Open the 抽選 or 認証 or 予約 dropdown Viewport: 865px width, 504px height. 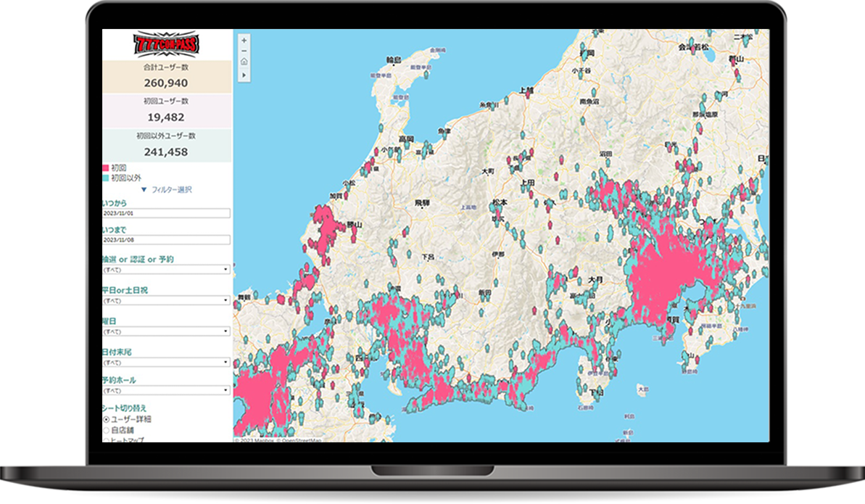point(166,269)
